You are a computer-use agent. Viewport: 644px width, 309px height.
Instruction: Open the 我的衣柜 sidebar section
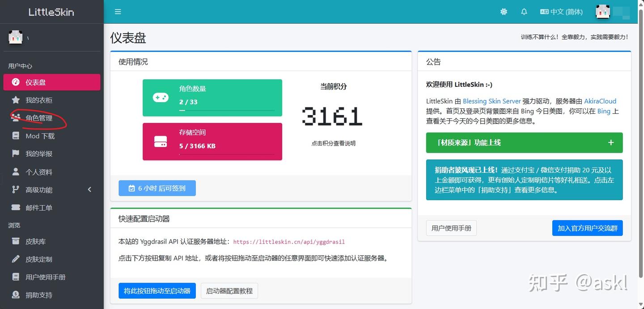(x=38, y=100)
